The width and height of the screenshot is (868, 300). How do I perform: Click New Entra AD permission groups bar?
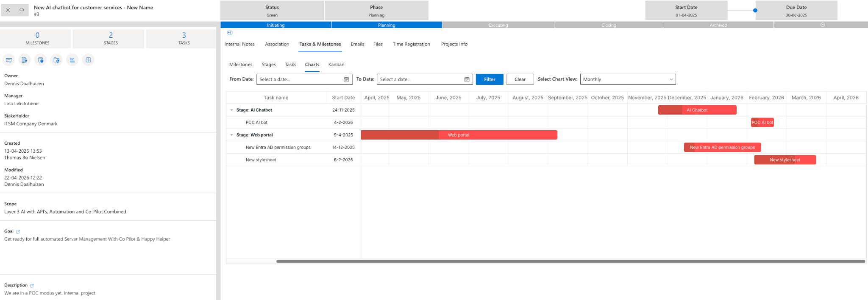(723, 147)
